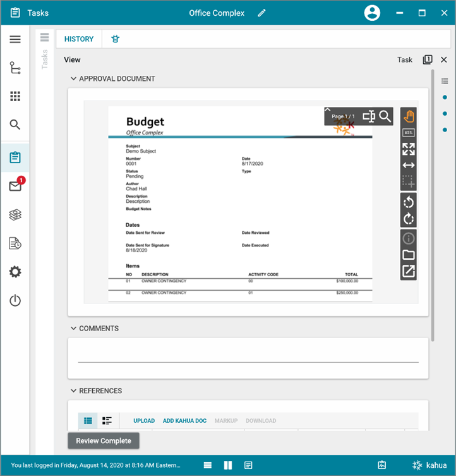Screen dimensions: 456x476
Task: Open the History tab
Action: (x=79, y=39)
